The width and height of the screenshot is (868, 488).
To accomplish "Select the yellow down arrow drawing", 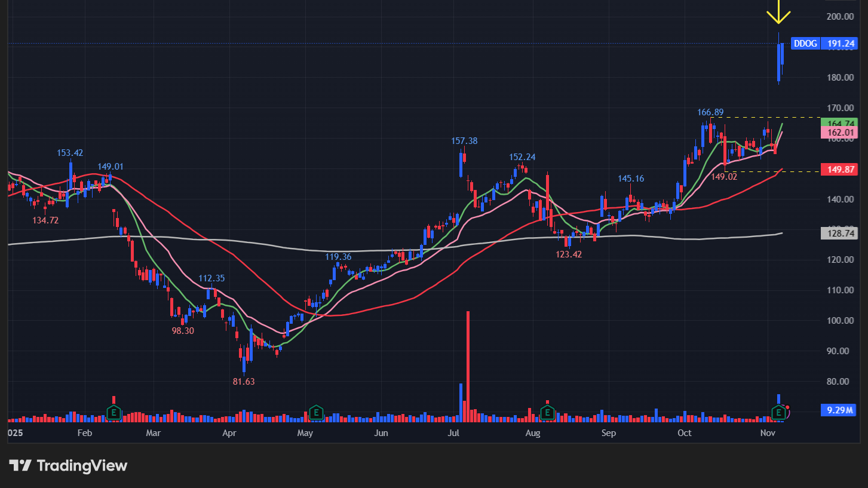I will pyautogui.click(x=778, y=13).
